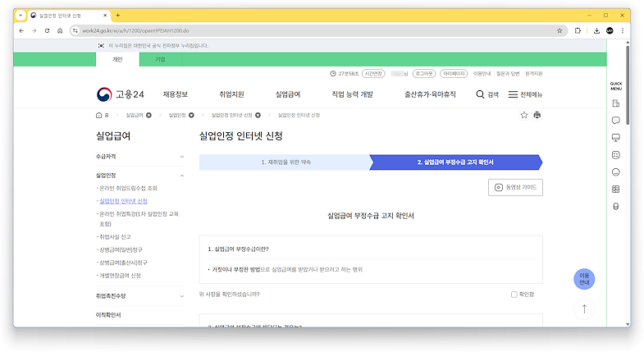Click the Quick Menu round smiley icon
Image resolution: width=644 pixels, height=352 pixels.
[615, 172]
